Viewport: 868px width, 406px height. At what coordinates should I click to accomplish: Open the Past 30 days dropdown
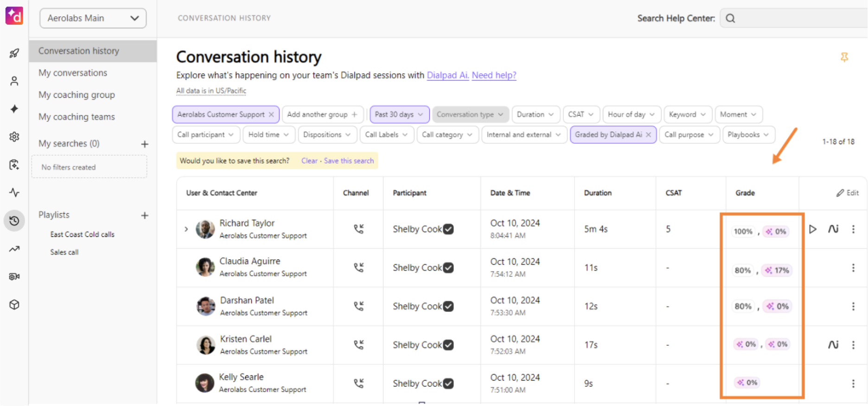tap(399, 114)
